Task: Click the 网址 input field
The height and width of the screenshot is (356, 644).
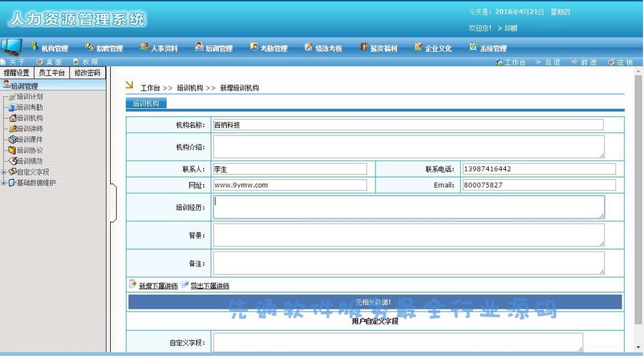Action: pos(290,185)
